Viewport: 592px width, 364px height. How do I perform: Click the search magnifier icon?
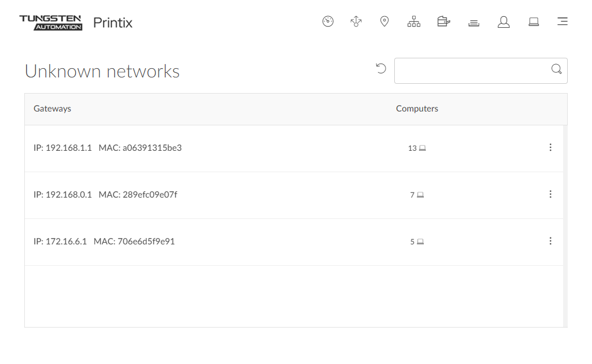556,69
